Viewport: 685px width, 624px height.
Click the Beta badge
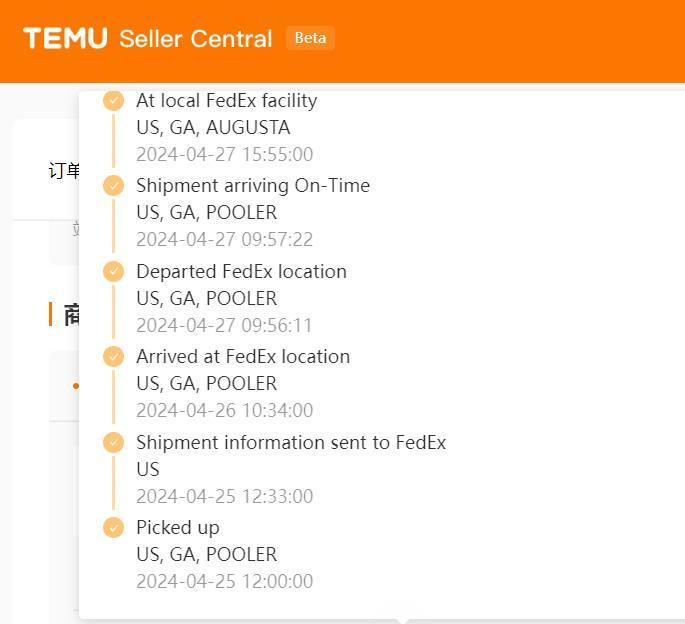pos(310,38)
